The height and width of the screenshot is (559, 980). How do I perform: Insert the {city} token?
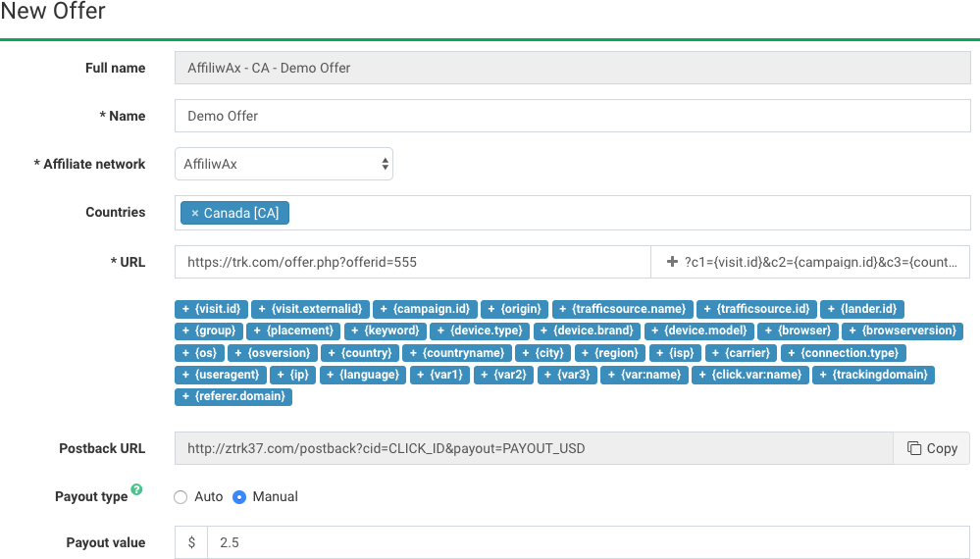coord(543,353)
